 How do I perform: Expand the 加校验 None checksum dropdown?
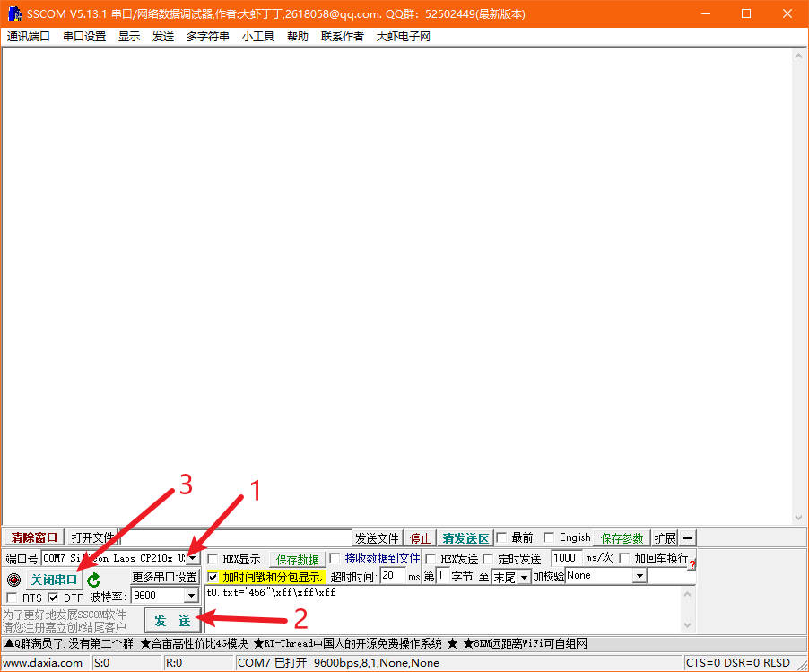click(x=639, y=576)
